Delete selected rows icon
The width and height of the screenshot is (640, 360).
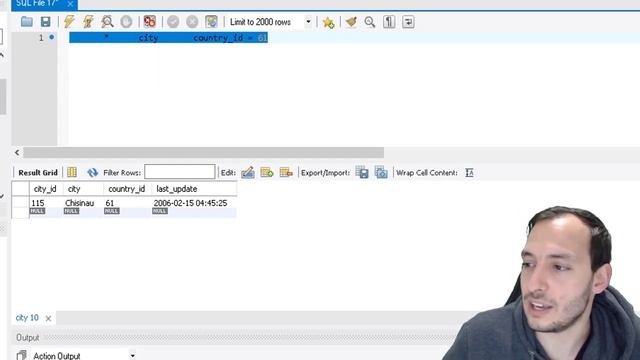[x=286, y=173]
